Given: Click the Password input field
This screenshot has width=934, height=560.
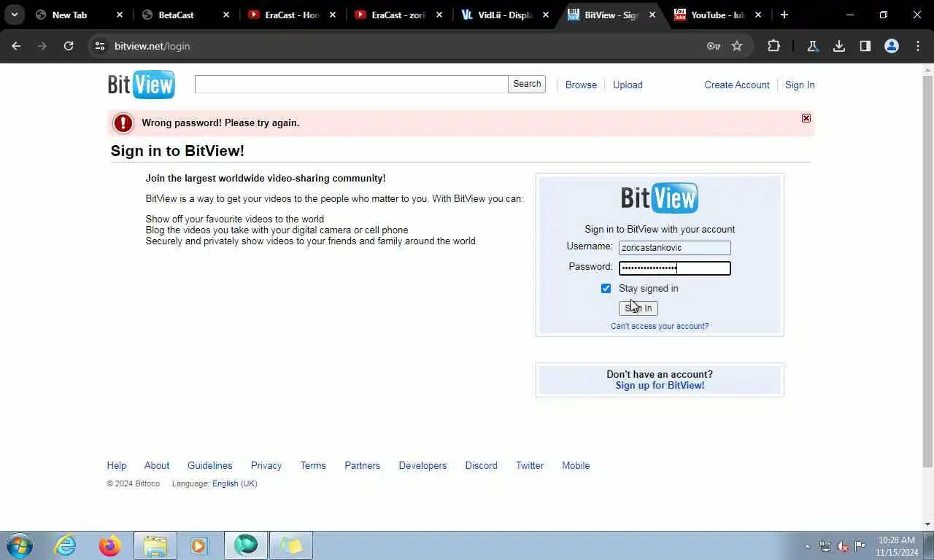Looking at the screenshot, I should click(x=674, y=268).
